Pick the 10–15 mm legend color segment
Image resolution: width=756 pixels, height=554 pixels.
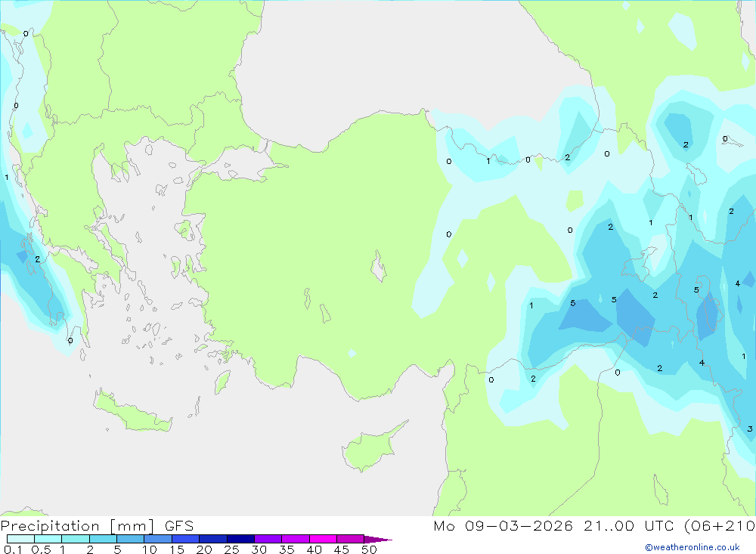[x=158, y=539]
